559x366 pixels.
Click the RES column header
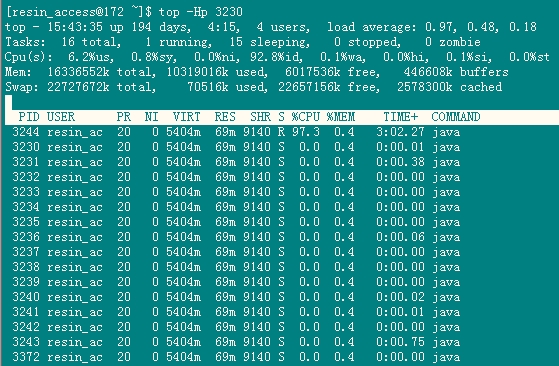(x=225, y=117)
